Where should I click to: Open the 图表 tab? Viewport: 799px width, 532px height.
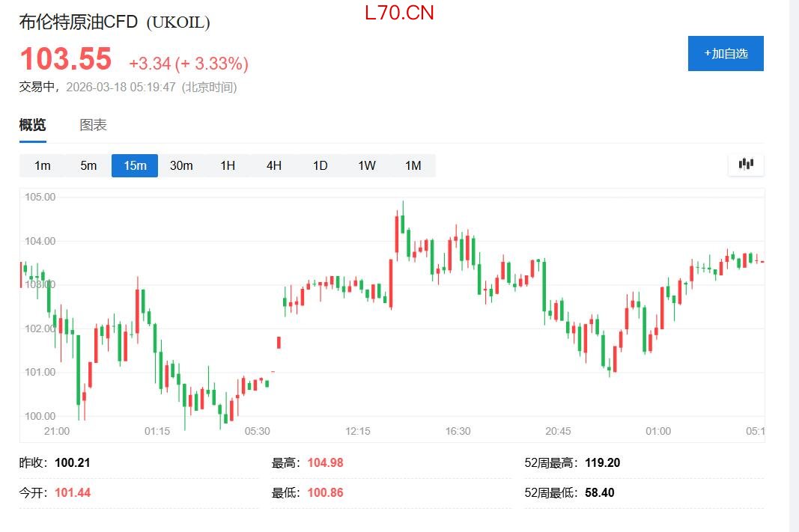click(93, 125)
